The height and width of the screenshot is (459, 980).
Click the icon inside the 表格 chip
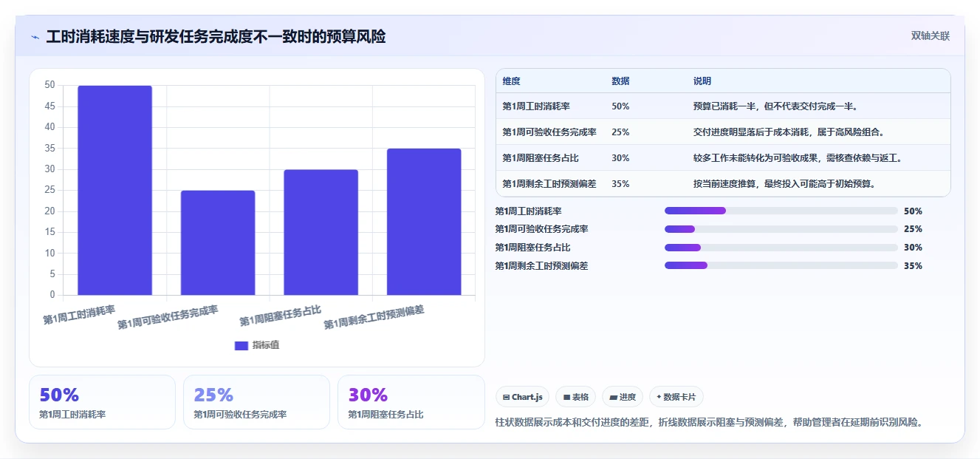(566, 397)
